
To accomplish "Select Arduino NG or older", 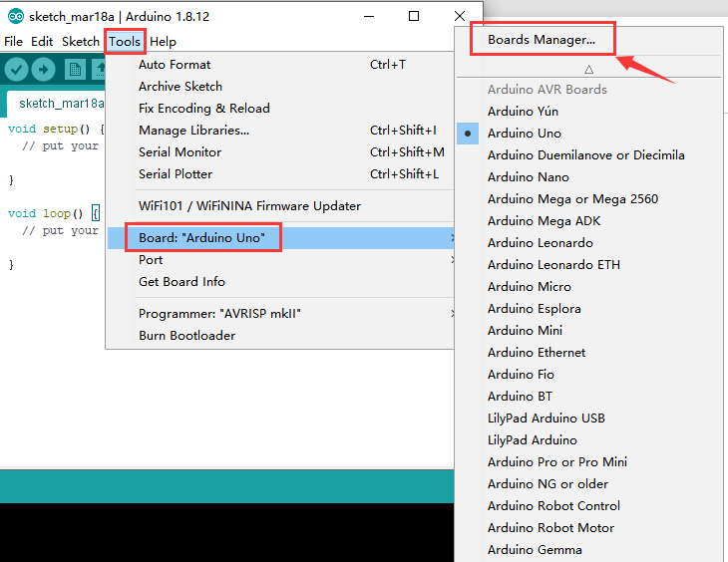I will click(x=588, y=484).
